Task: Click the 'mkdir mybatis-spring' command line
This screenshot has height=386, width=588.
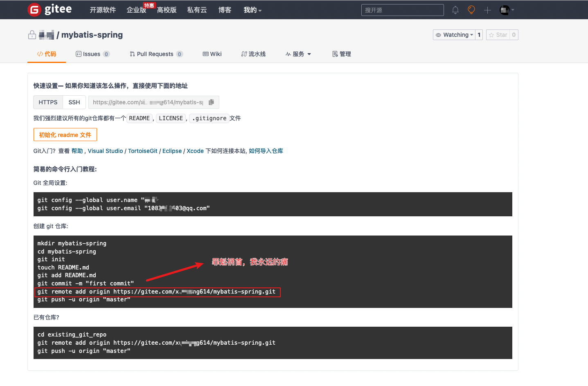Action: (72, 243)
